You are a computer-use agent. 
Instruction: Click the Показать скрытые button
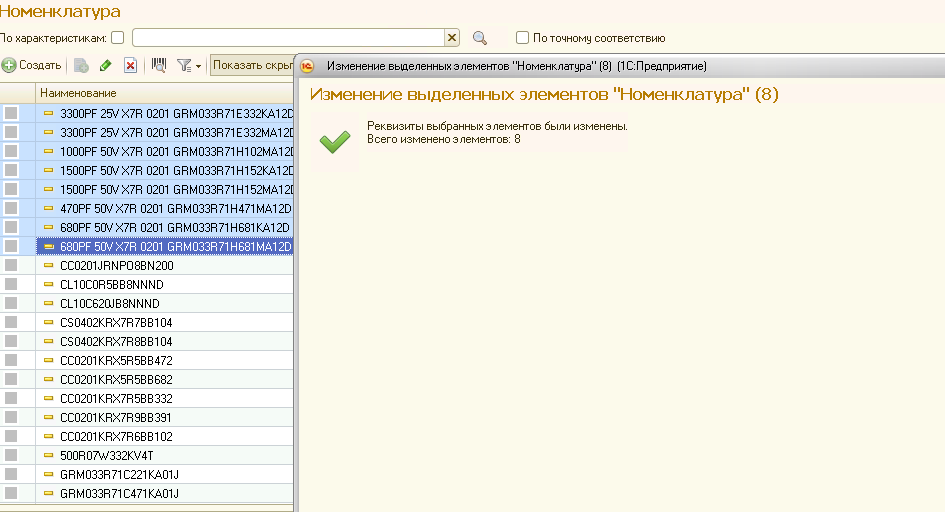(252, 65)
